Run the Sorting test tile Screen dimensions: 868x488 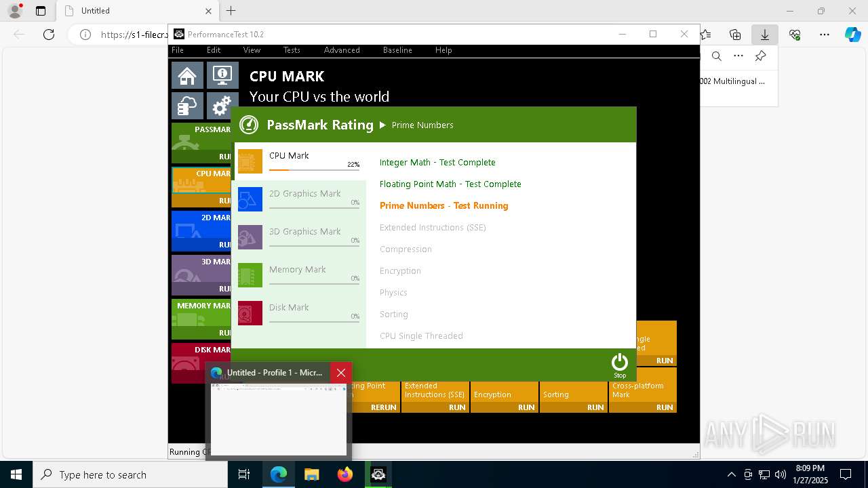click(x=574, y=396)
